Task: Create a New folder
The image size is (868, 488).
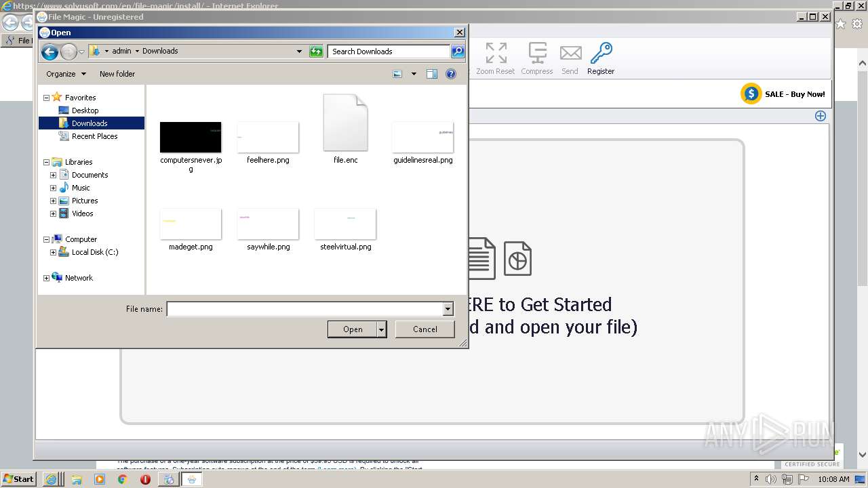Action: point(117,74)
